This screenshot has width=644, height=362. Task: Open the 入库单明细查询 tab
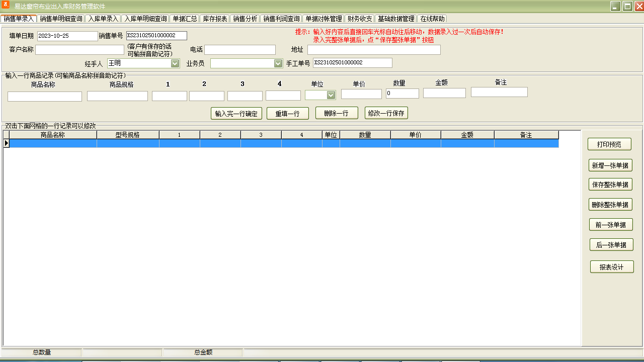click(145, 19)
